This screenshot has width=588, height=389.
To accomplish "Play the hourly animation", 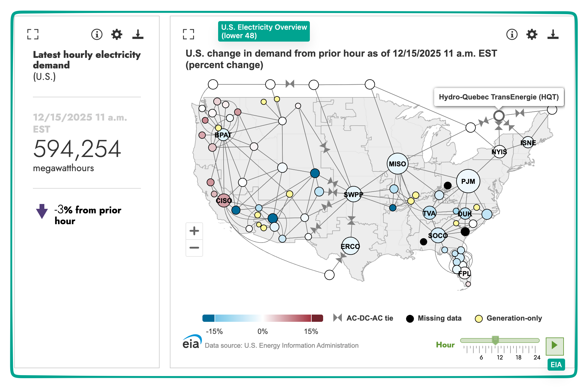I will [555, 346].
